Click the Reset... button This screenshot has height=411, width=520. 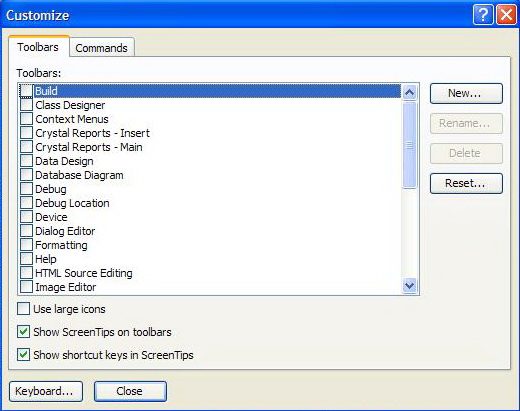click(466, 183)
